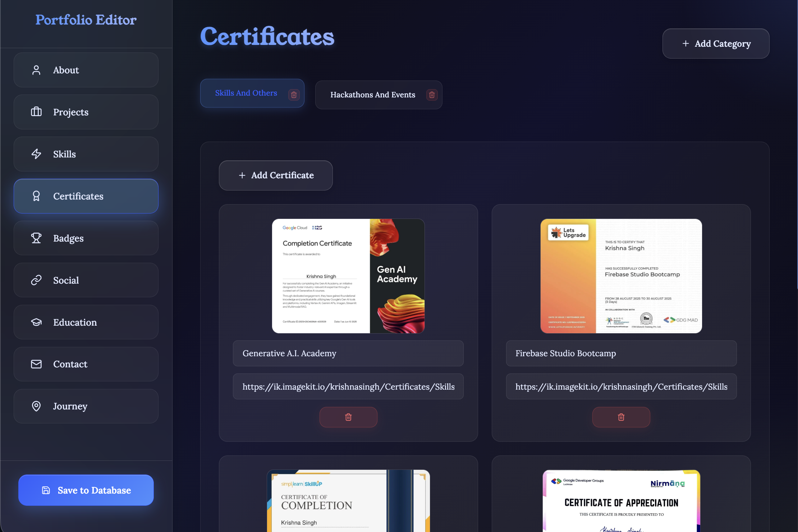Image resolution: width=798 pixels, height=532 pixels.
Task: Click the Gen AI Academy certificate thumbnail
Action: (x=348, y=276)
